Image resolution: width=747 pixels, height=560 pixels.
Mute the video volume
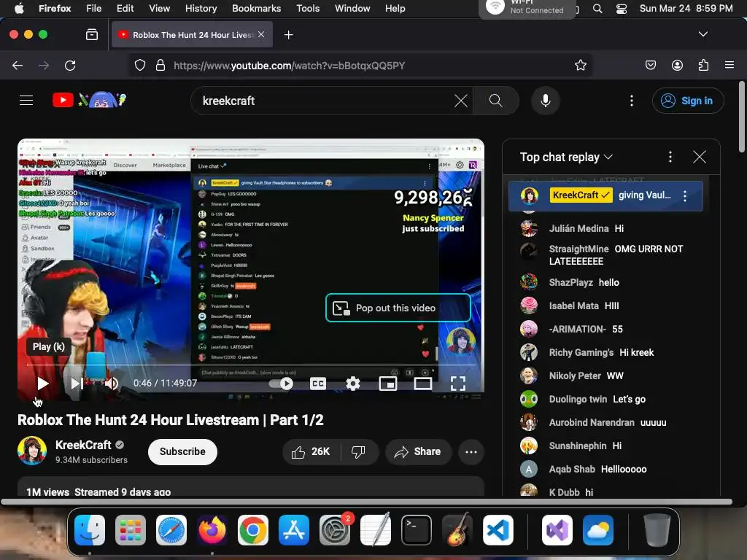(112, 384)
